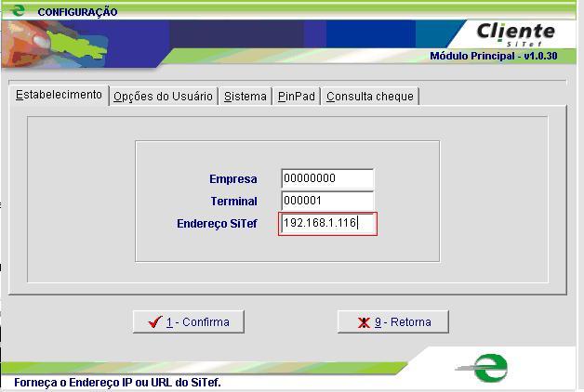Viewport: 584px width, 392px height.
Task: Click the Cliente SiTef logo
Action: click(515, 33)
